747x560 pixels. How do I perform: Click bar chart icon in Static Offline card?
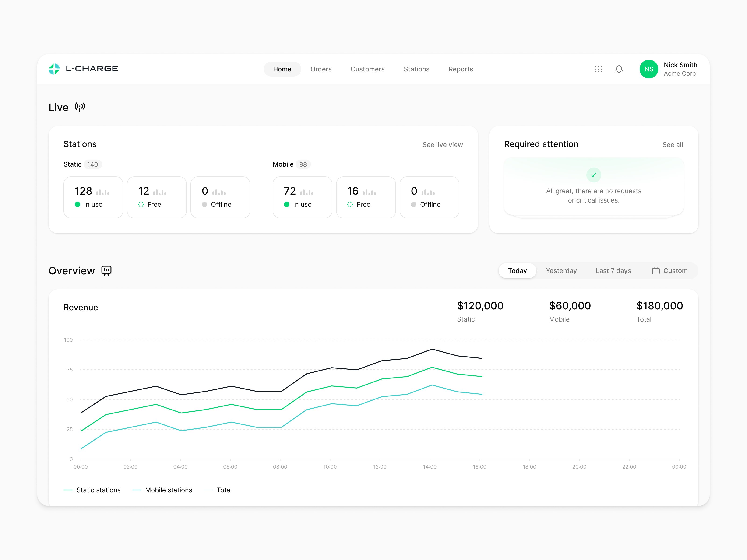(219, 192)
